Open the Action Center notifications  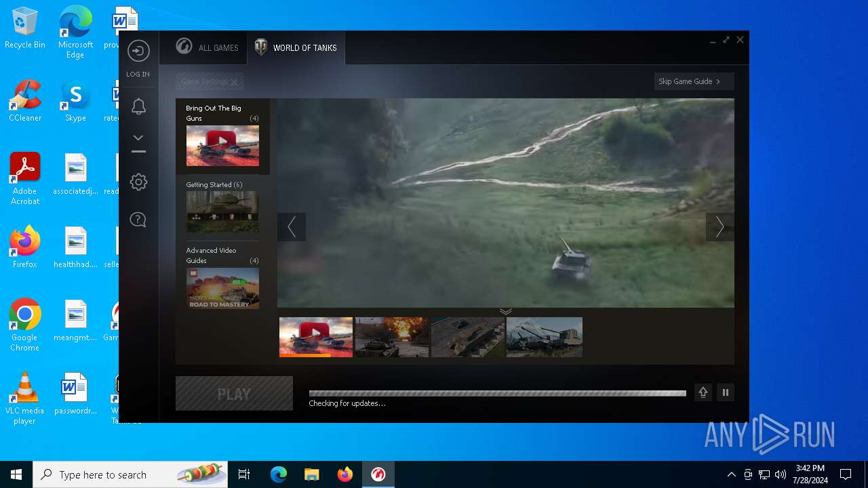(846, 474)
